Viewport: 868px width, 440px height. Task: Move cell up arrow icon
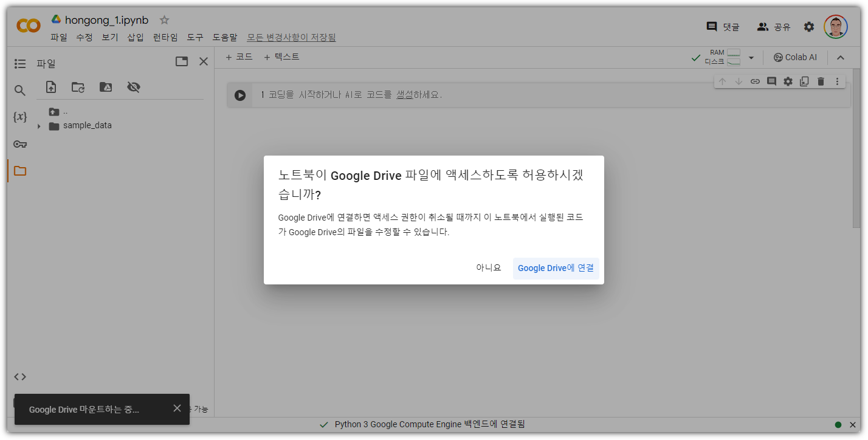722,81
